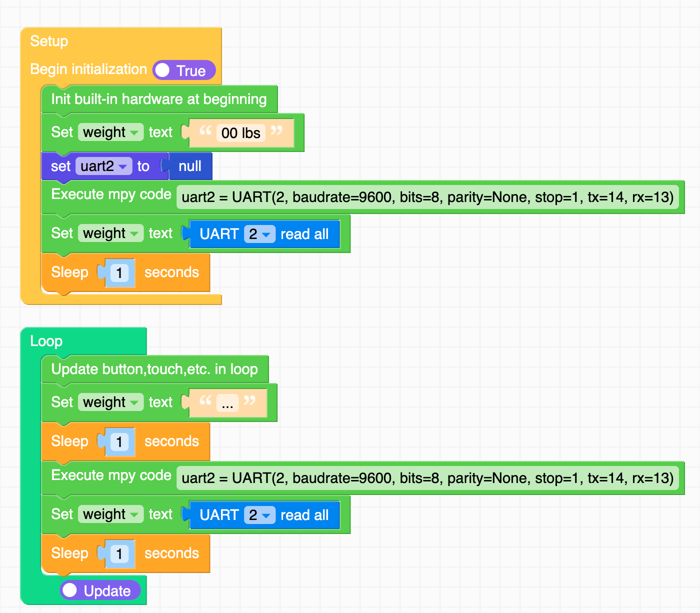
Task: Open weight dropdown in Setup's UART read block
Action: [110, 233]
